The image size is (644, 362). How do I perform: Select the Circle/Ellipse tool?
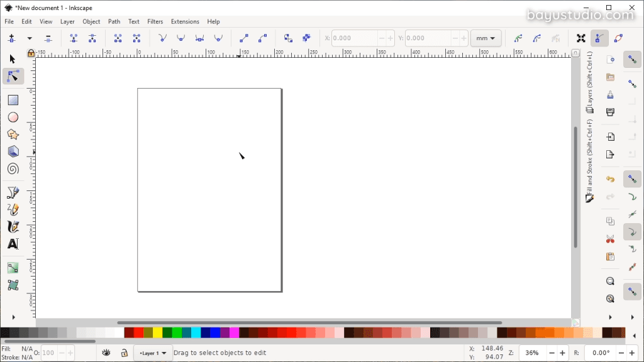pyautogui.click(x=13, y=118)
